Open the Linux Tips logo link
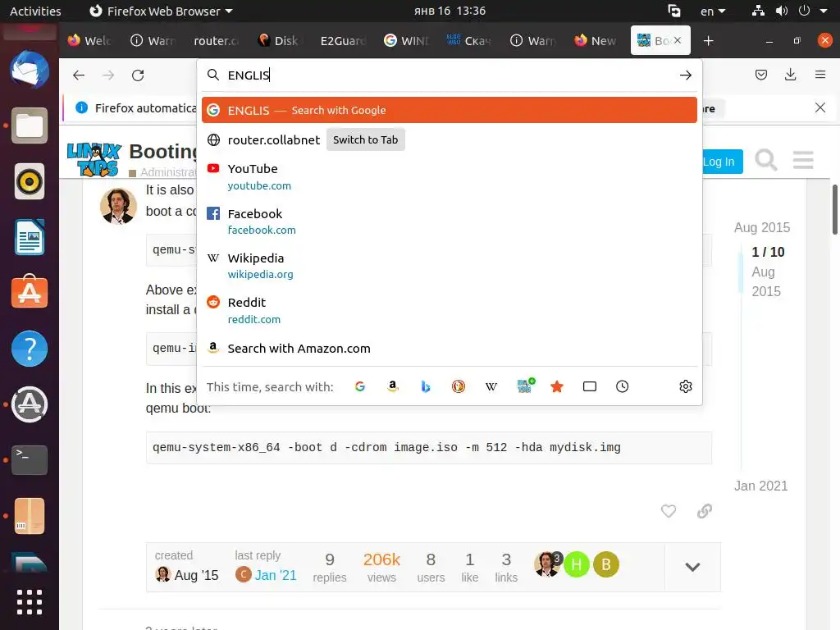The height and width of the screenshot is (630, 840). coord(94,159)
